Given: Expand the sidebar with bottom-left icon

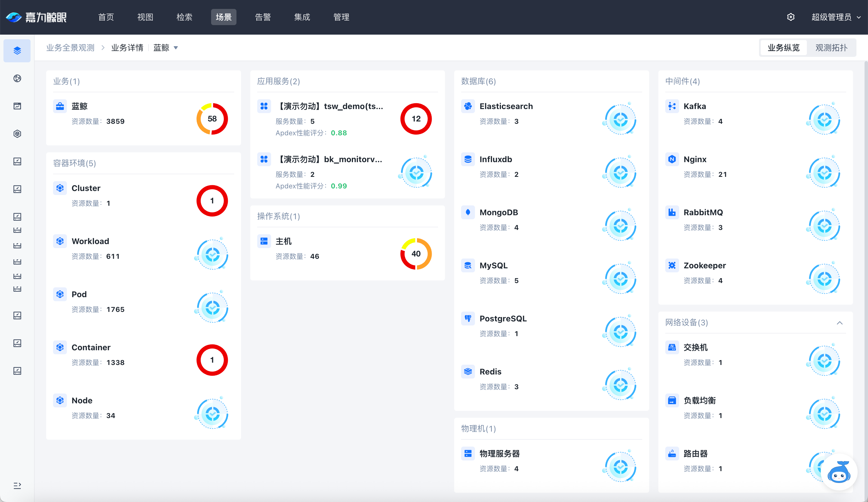Looking at the screenshot, I should tap(17, 486).
